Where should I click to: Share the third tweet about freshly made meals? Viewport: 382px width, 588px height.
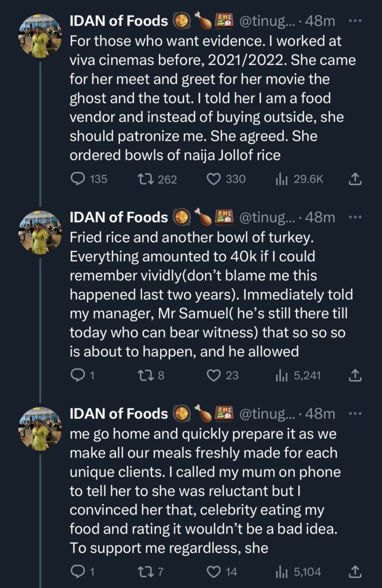point(355,571)
